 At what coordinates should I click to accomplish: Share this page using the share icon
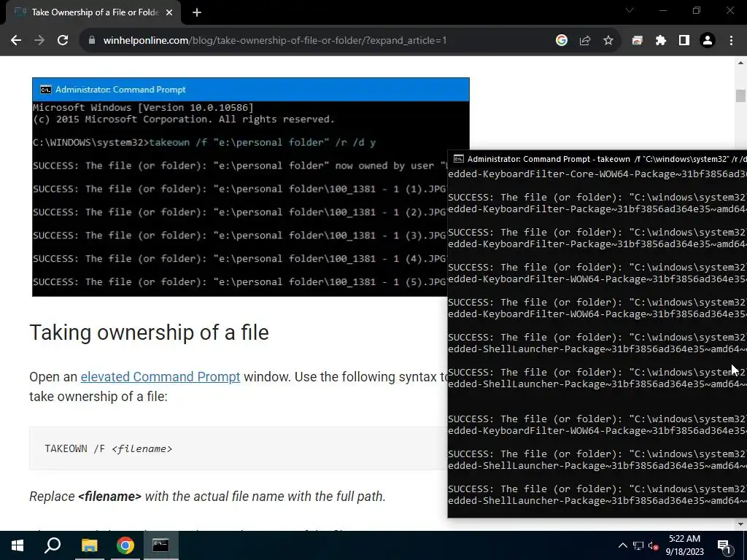pyautogui.click(x=585, y=41)
